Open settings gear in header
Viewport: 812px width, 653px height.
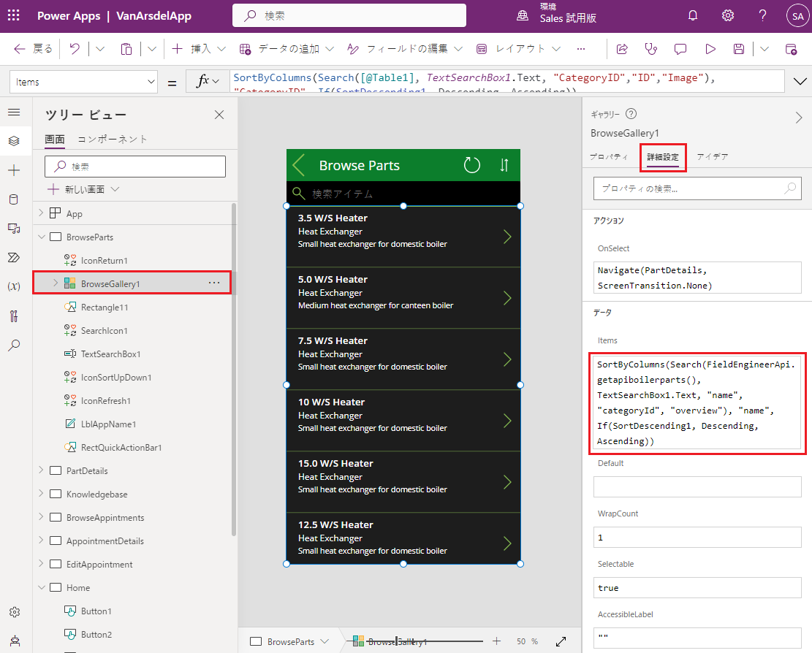point(728,15)
